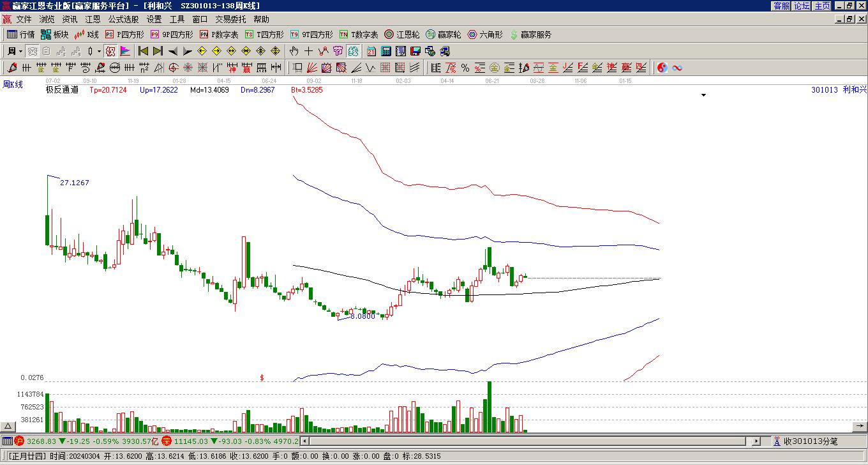868x465 pixels.
Task: Open the 公式选股 menu
Action: [x=123, y=19]
